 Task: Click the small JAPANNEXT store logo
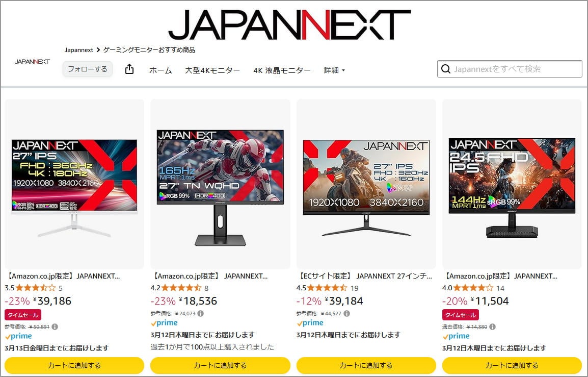(32, 62)
